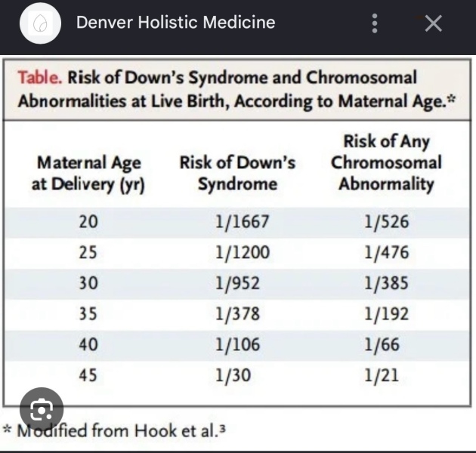Open the three-dot more options menu

(x=375, y=23)
